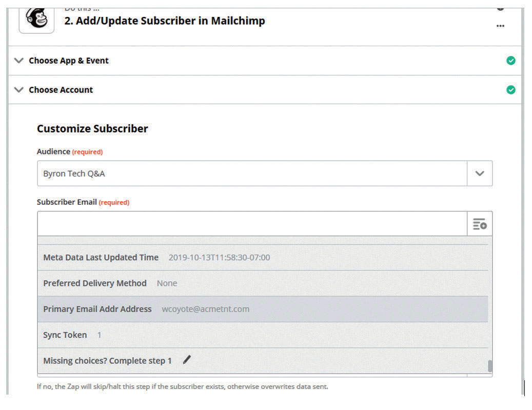Viewport: 532px width, 410px height.
Task: Click the Mailchimp monkey app icon
Action: coord(36,18)
